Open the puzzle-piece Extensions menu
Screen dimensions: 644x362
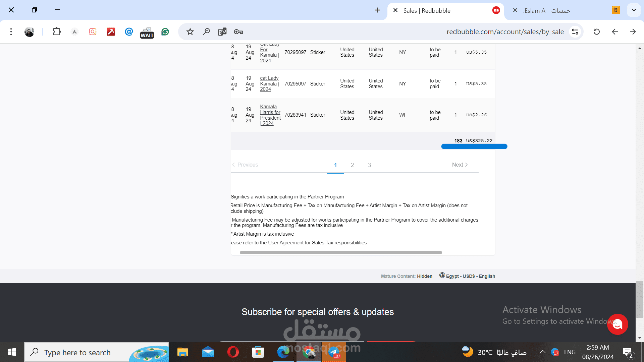[57, 32]
